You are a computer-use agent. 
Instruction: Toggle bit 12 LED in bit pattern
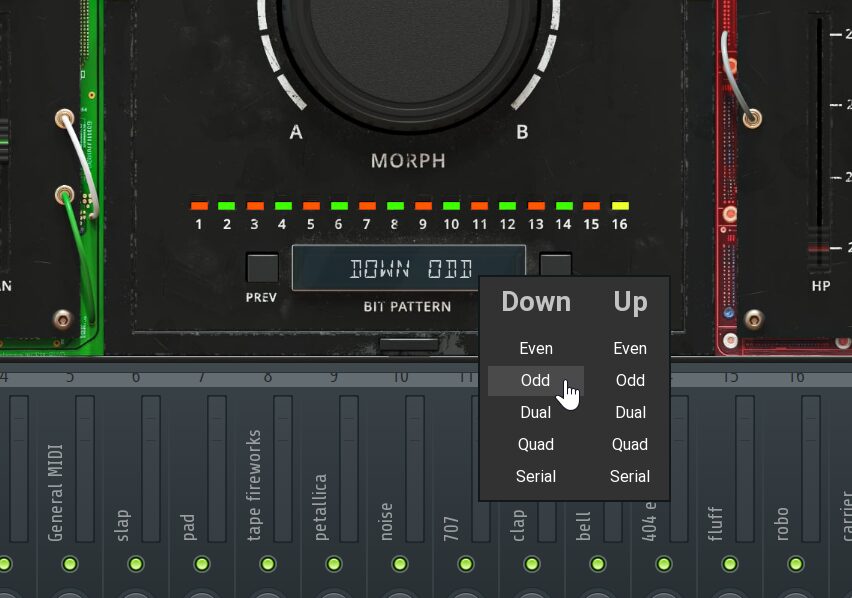point(508,206)
